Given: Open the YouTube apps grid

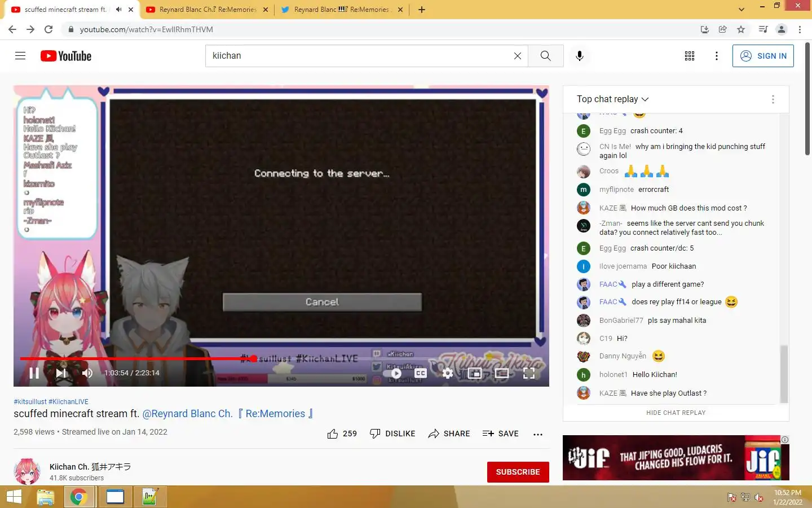Looking at the screenshot, I should pyautogui.click(x=690, y=56).
